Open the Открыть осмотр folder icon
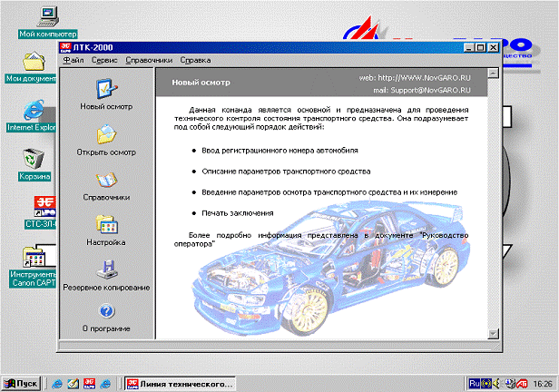 point(107,134)
